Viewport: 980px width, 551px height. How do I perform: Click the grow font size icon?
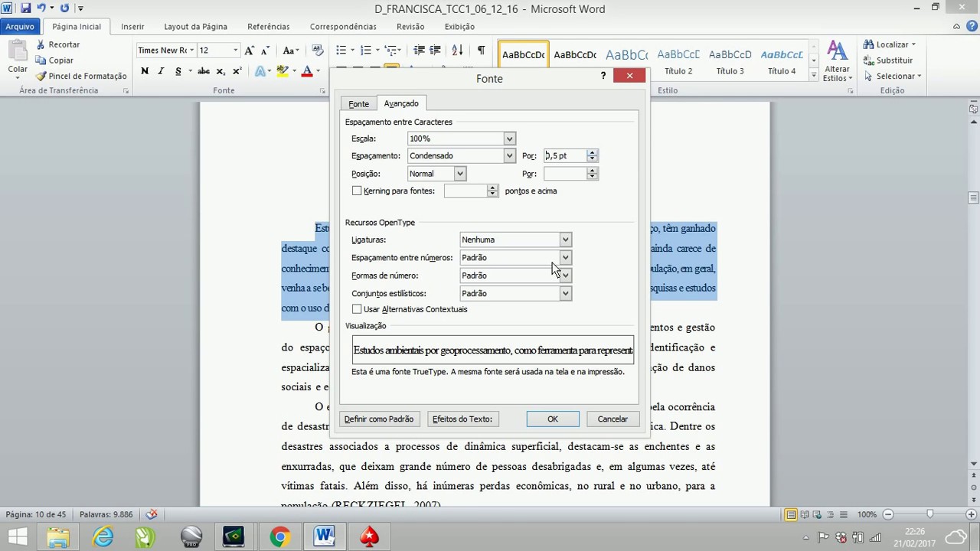click(250, 51)
